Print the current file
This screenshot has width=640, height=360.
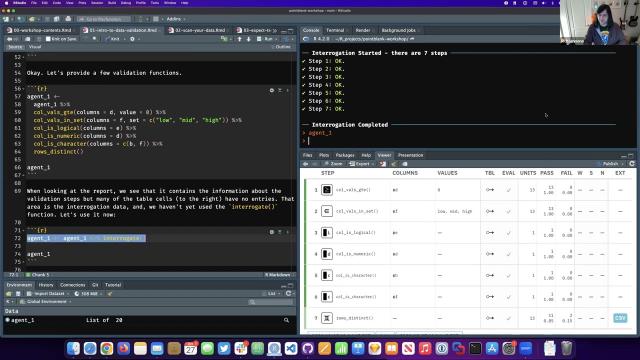pyautogui.click(x=68, y=19)
